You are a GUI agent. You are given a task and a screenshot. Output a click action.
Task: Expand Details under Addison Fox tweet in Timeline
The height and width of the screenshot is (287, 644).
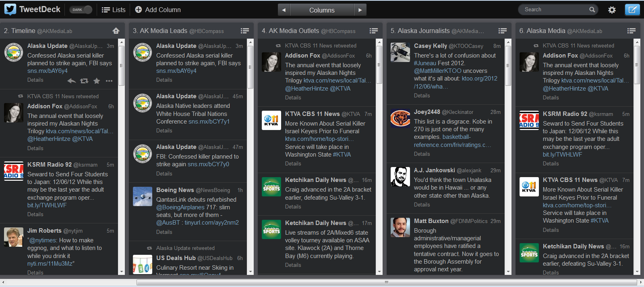[35, 148]
